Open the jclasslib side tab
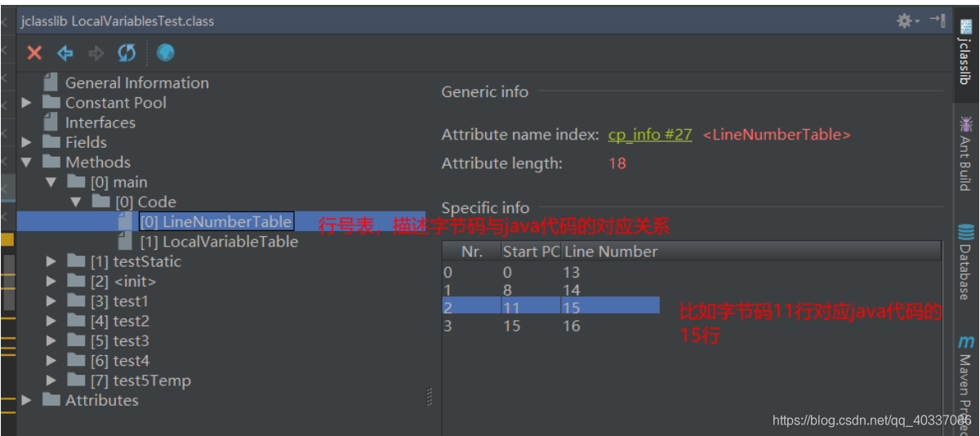This screenshot has height=436, width=980. [x=966, y=51]
